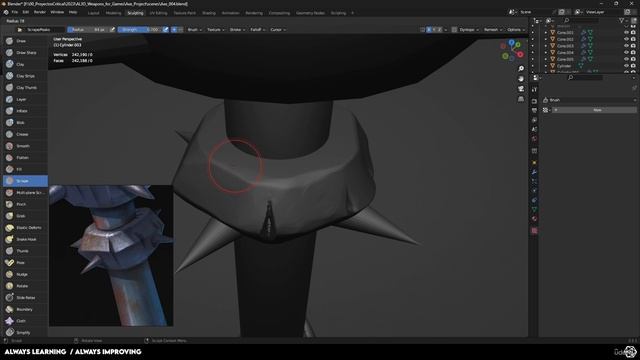Toggle radius pressure sensitivity pen icon

click(x=112, y=30)
